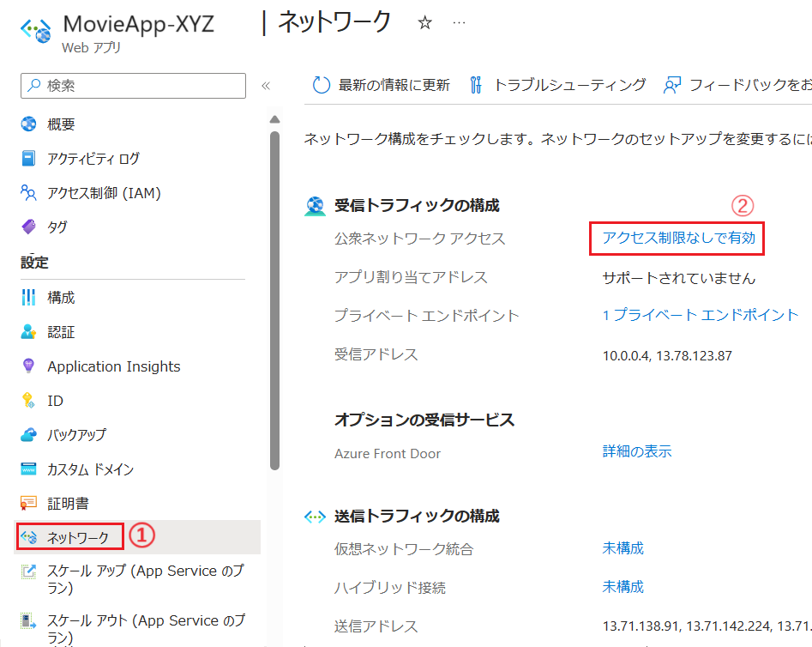Click the sidebar scrollbar up arrow
Viewport: 812px width, 647px height.
pyautogui.click(x=274, y=119)
